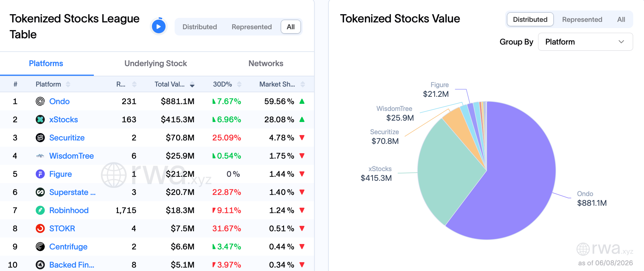Click the Figure $21.2M chart label
The image size is (644, 271).
[x=436, y=89]
